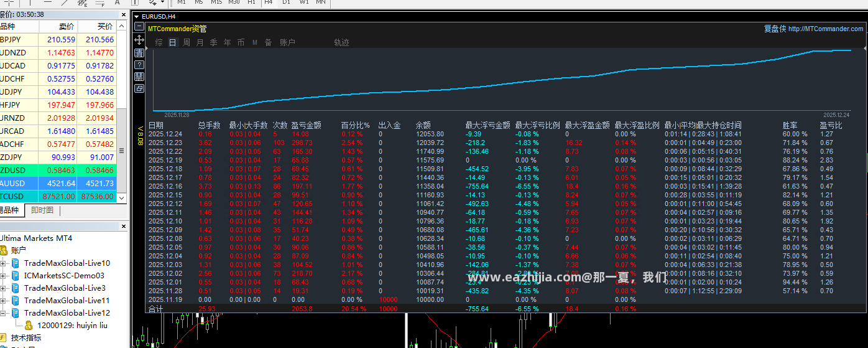Click the 胜率 column header
Screen dimensions: 868x348
pos(790,125)
